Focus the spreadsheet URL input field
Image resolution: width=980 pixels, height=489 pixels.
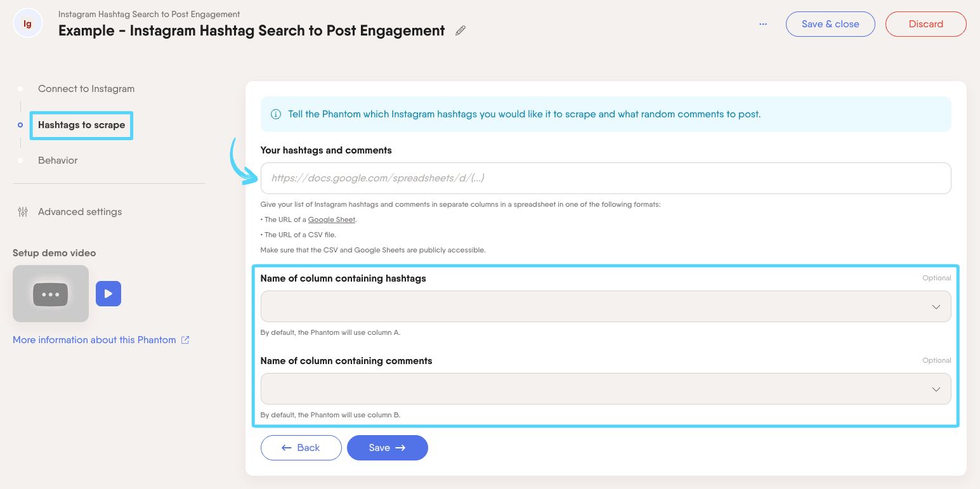[x=606, y=178]
